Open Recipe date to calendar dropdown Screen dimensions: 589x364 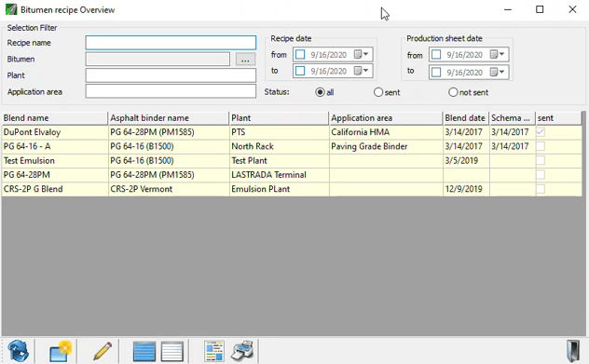[363, 71]
